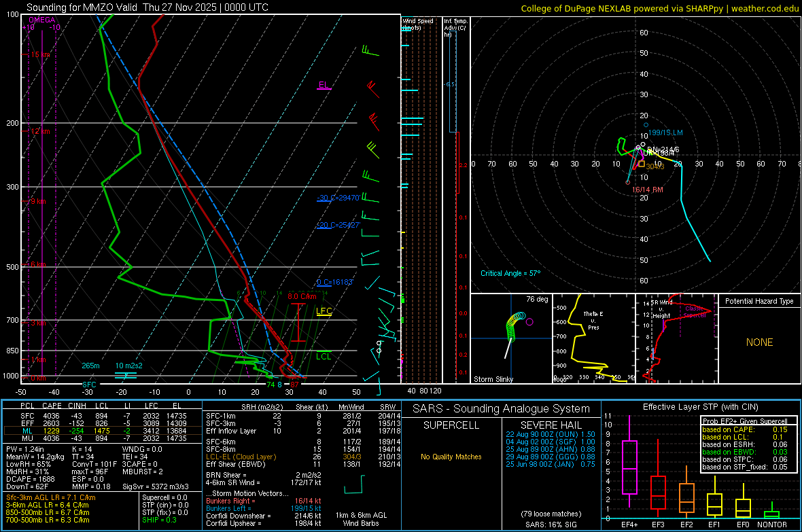Click the green 'SHIP = 0.3' value
Screen dimensions: 802x532
[159, 520]
